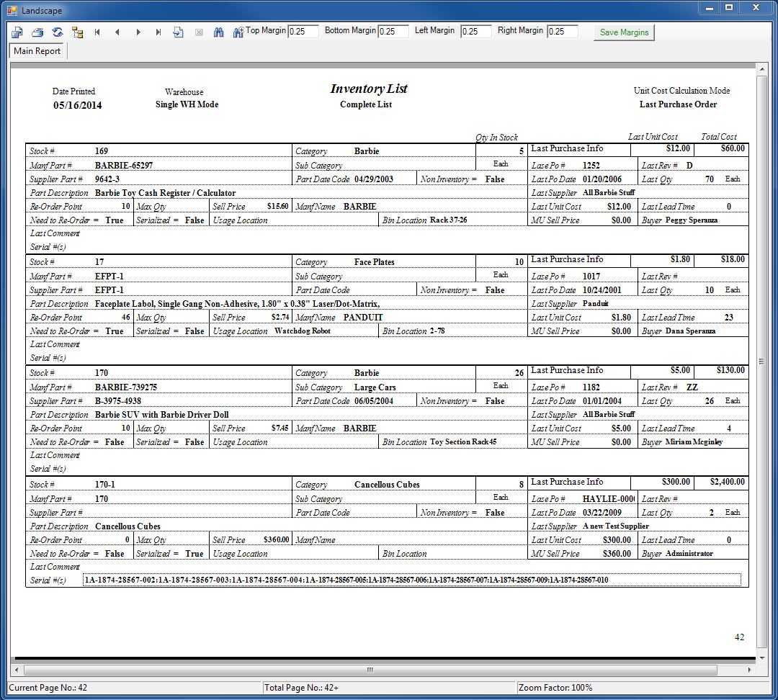Click buyer Administrator
778x700 pixels.
[689, 553]
